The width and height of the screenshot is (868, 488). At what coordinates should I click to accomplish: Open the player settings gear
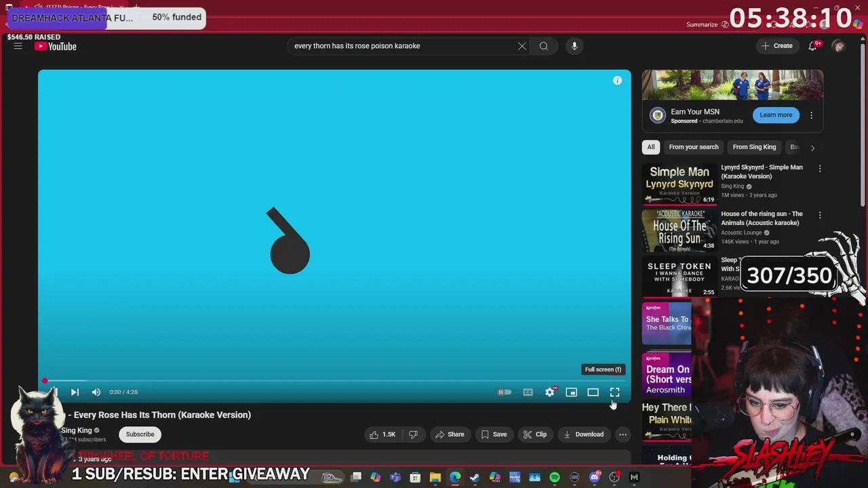(550, 392)
